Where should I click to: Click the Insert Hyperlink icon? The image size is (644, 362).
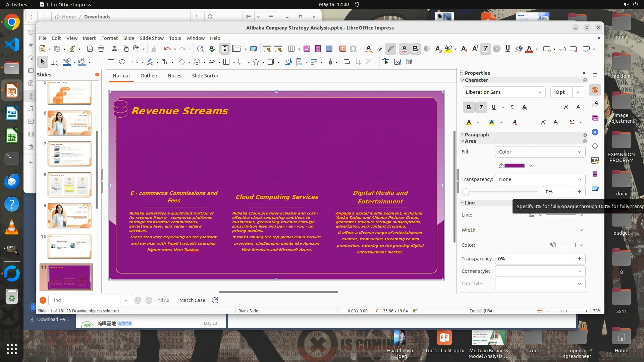pyautogui.click(x=379, y=49)
